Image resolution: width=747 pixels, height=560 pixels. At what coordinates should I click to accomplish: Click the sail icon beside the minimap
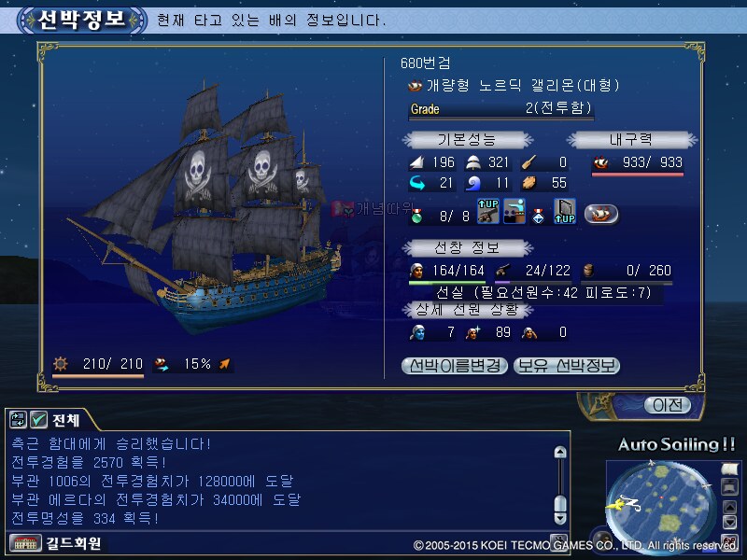click(x=730, y=469)
